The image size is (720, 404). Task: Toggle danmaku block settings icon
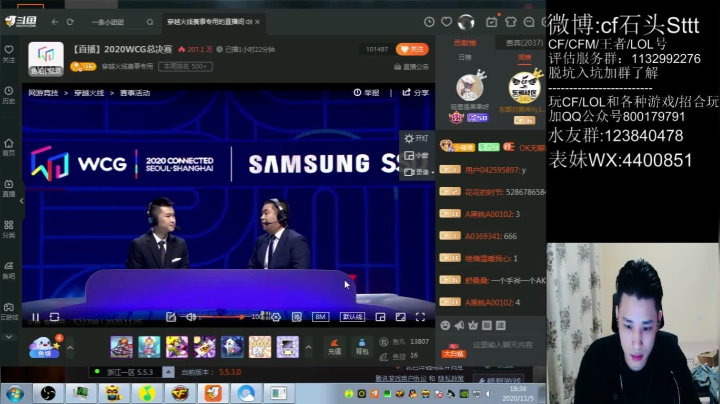[297, 317]
